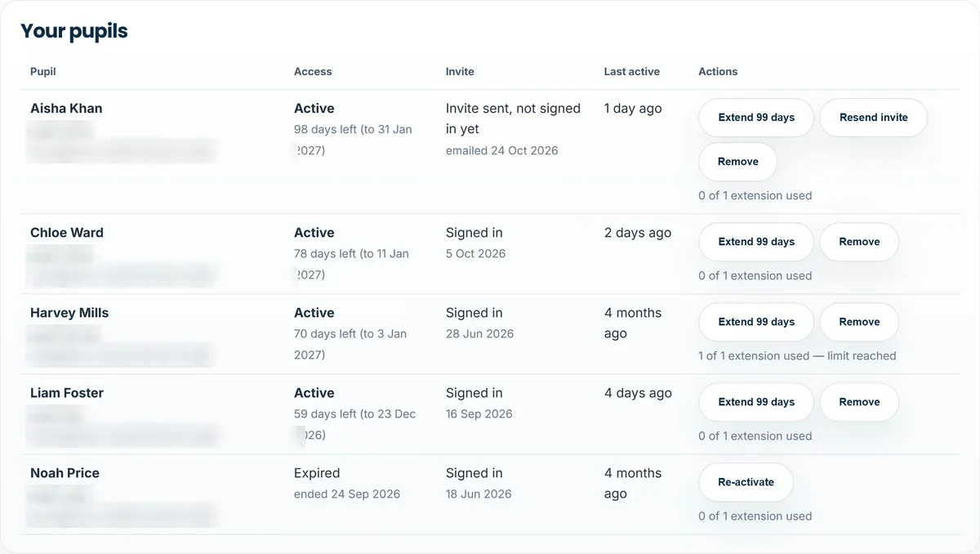Click '78 days left (to 11 Jan 2027)'
Image resolution: width=980 pixels, height=554 pixels.
point(351,264)
